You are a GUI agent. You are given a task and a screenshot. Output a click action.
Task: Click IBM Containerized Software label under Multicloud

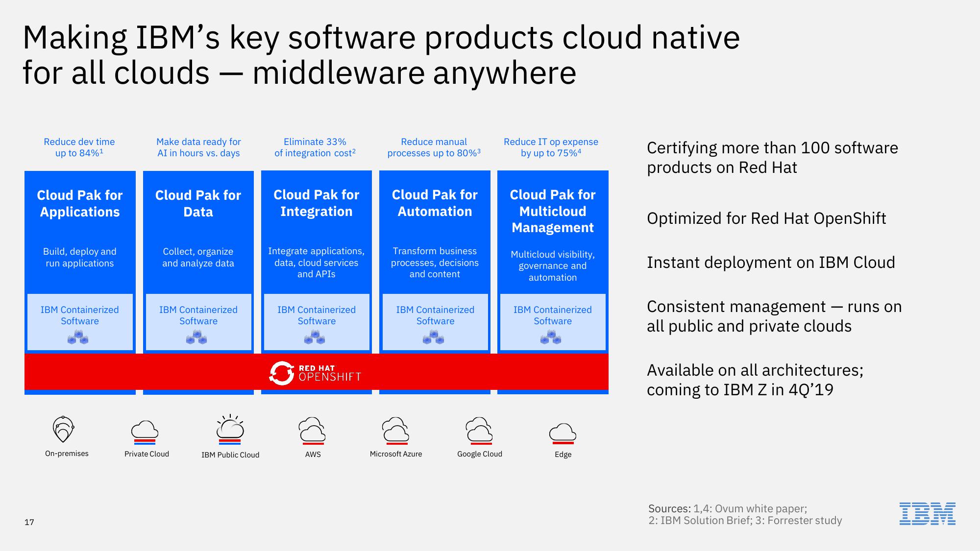coord(553,315)
